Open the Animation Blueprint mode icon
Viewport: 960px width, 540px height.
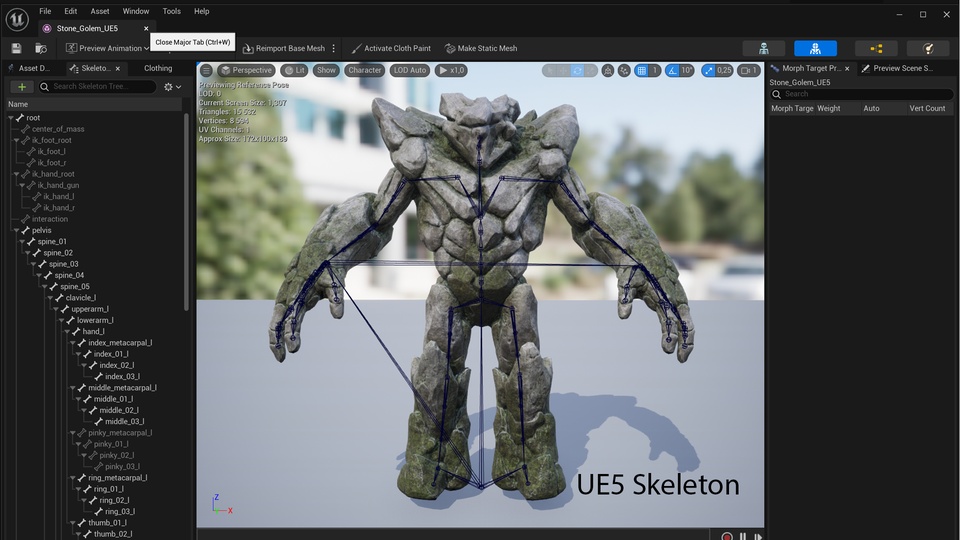(876, 48)
